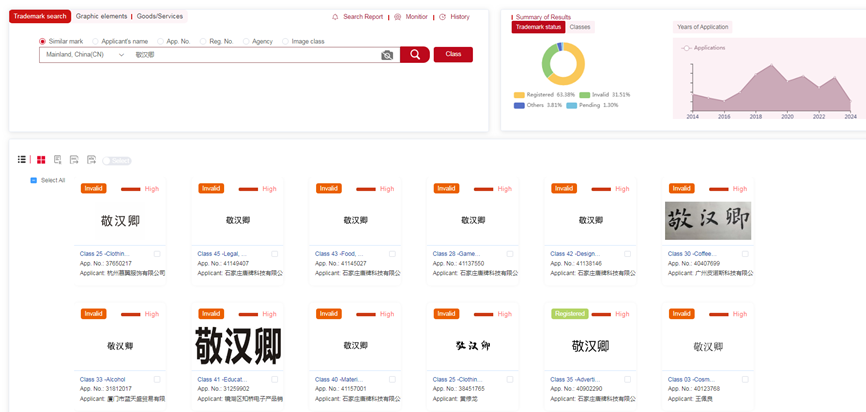Click the export icon adjacent to Select toggle
866x412 pixels.
(x=91, y=160)
